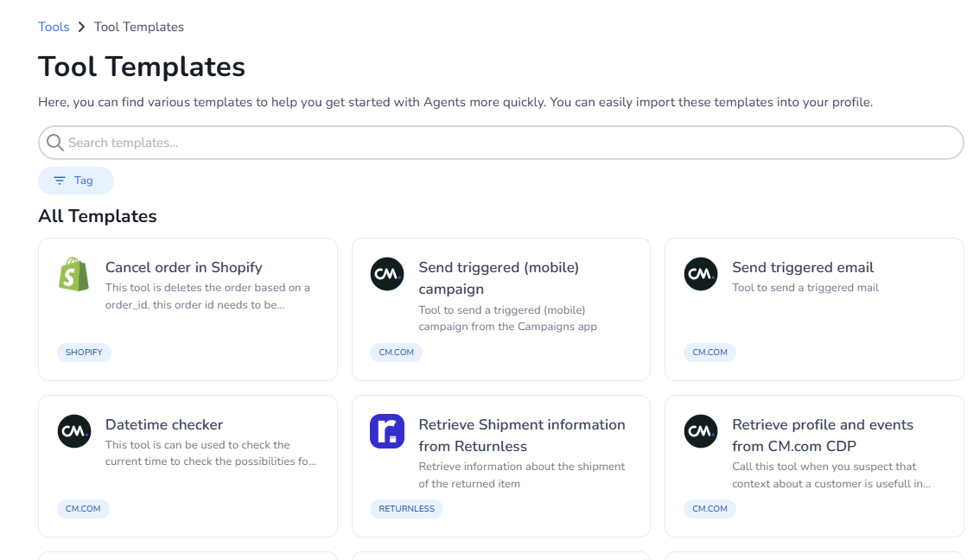Screen dimensions: 980x560
Task: Click the filter icon inside Tag button
Action: click(60, 181)
